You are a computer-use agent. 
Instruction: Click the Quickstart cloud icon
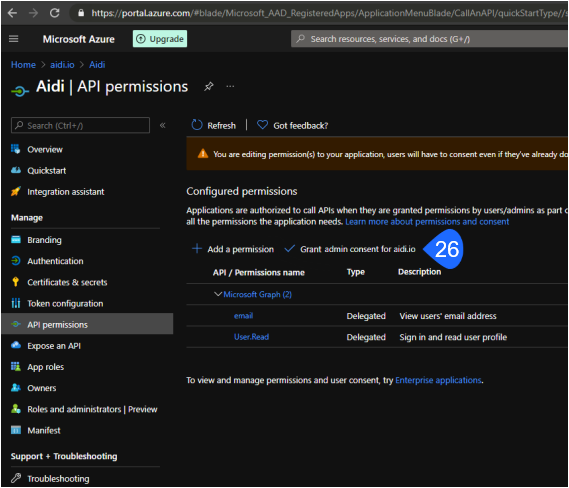click(x=16, y=170)
